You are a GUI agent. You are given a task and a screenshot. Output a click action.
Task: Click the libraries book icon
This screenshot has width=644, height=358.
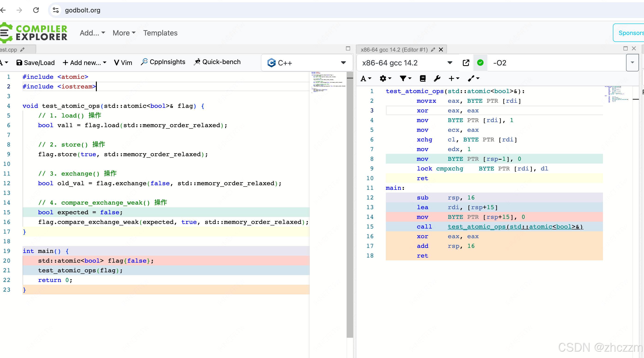pos(422,79)
